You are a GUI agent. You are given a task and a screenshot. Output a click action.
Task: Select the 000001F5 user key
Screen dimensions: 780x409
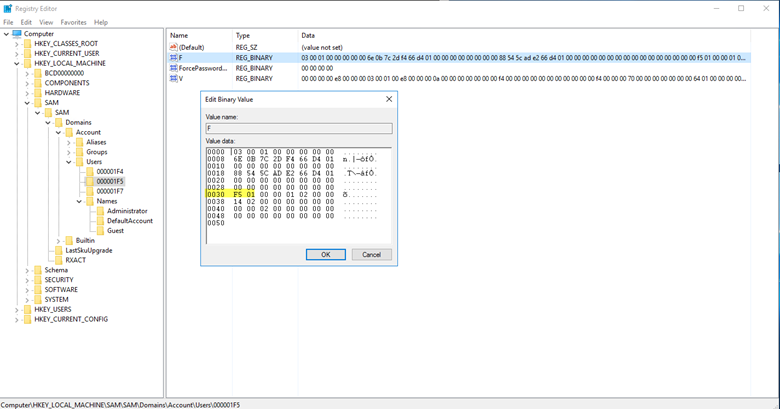click(110, 182)
